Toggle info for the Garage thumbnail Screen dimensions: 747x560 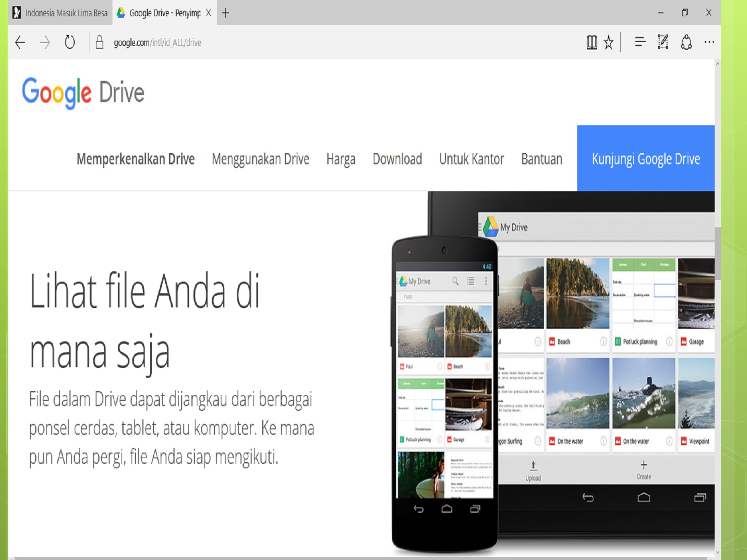click(487, 439)
